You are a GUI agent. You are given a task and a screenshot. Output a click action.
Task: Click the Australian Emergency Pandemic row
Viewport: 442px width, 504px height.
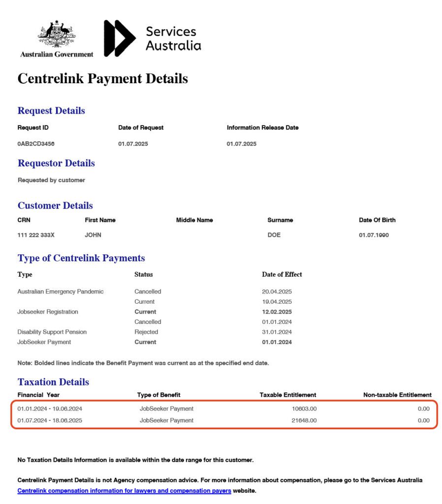click(155, 291)
